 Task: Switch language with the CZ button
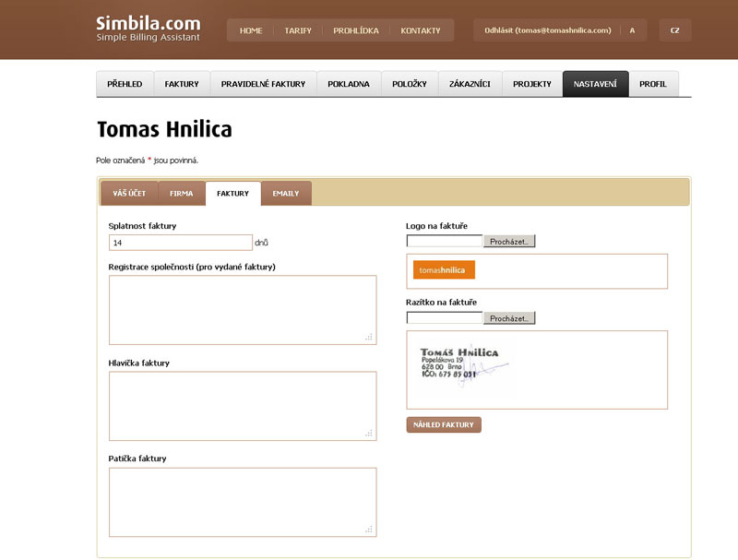tap(674, 30)
